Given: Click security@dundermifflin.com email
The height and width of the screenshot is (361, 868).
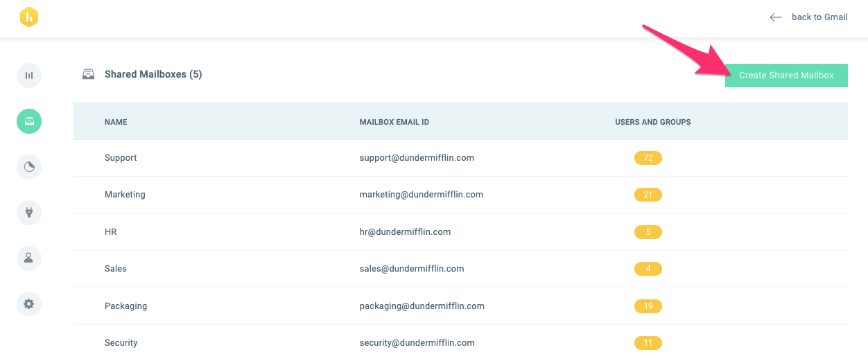Looking at the screenshot, I should point(417,343).
